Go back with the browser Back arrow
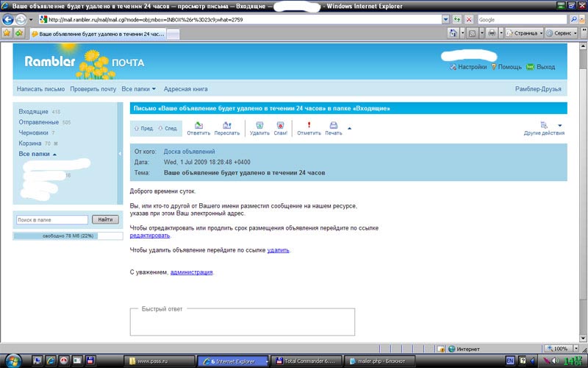The image size is (588, 368). pyautogui.click(x=8, y=20)
